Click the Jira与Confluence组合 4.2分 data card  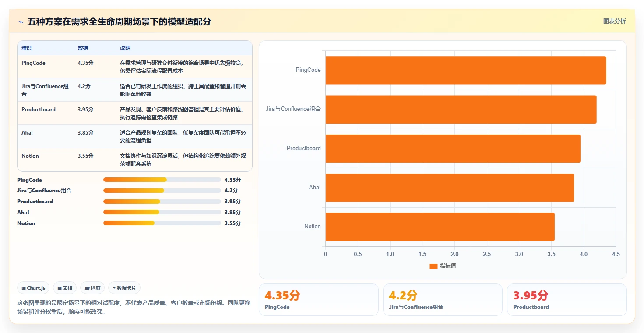(443, 300)
